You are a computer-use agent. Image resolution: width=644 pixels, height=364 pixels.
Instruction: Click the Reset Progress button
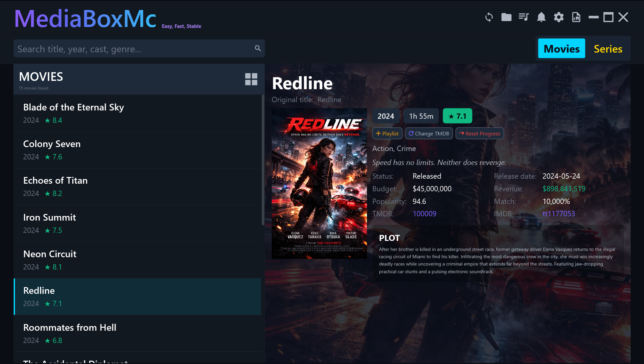click(480, 133)
